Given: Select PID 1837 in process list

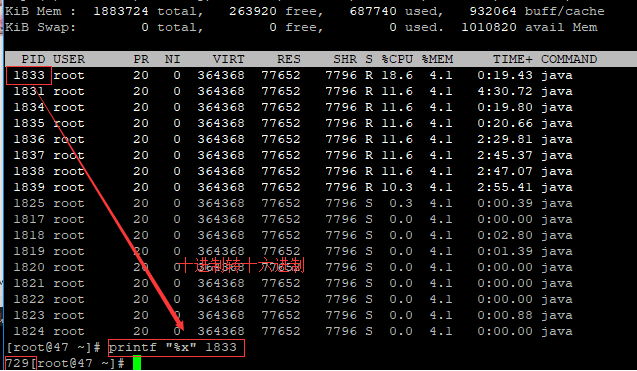Looking at the screenshot, I should [x=29, y=155].
